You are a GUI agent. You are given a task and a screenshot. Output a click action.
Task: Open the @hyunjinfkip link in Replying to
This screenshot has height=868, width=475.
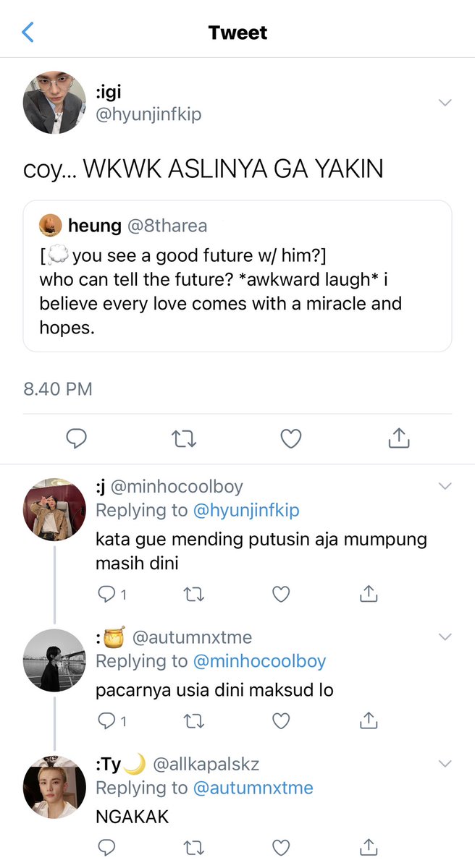[x=246, y=511]
